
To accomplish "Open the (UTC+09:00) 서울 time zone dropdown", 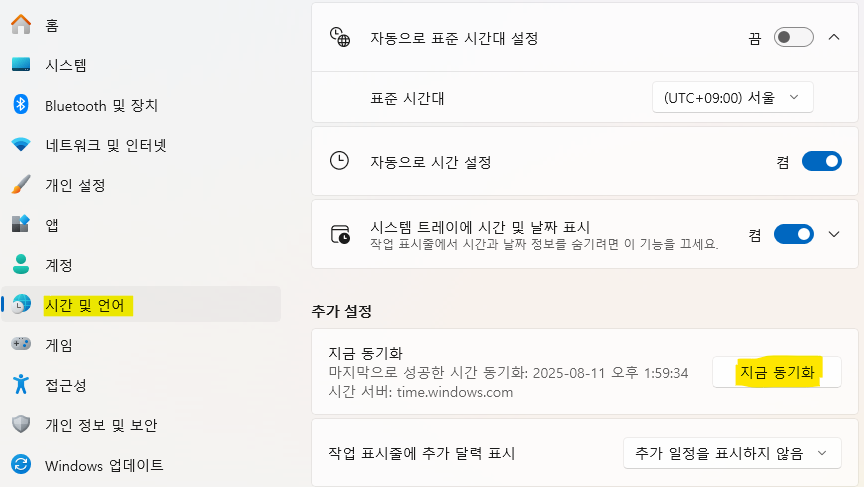I will click(732, 98).
